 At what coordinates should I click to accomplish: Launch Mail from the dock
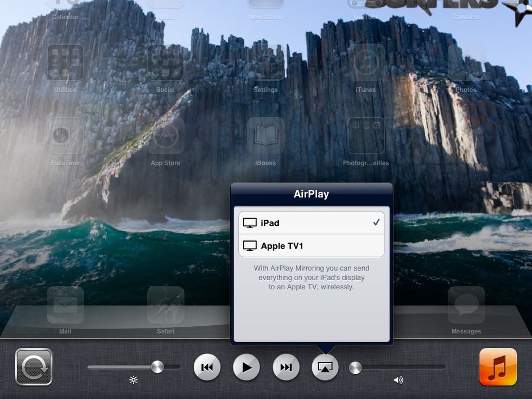pyautogui.click(x=65, y=305)
